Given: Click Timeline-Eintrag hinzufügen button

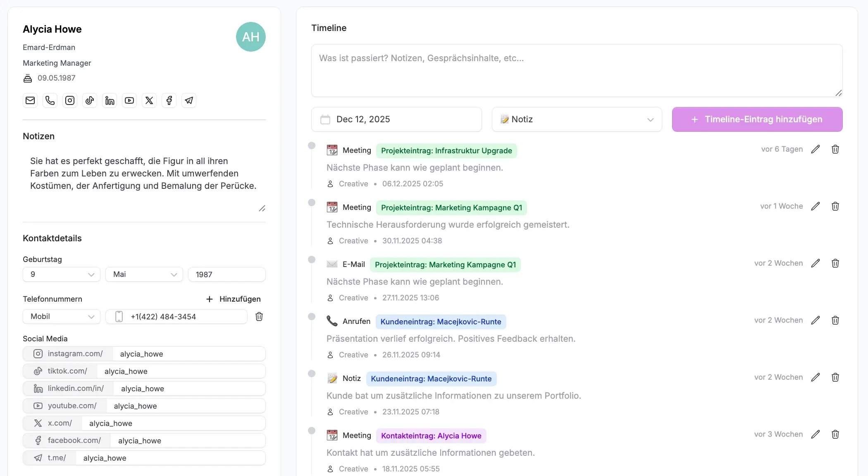Looking at the screenshot, I should coord(757,119).
